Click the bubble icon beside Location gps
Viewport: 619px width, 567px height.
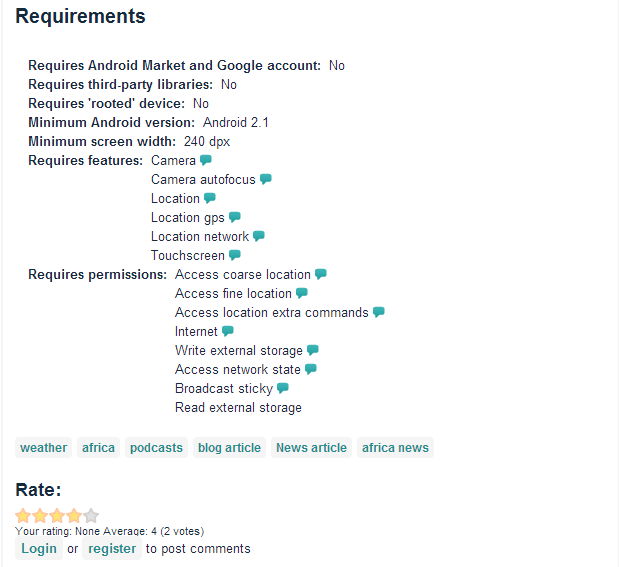coord(235,217)
